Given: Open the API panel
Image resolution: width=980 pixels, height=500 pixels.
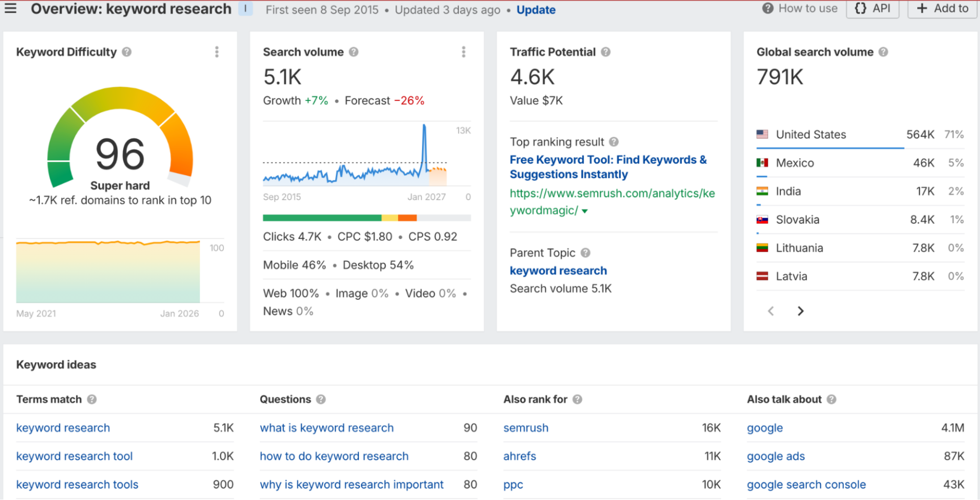Looking at the screenshot, I should [872, 8].
